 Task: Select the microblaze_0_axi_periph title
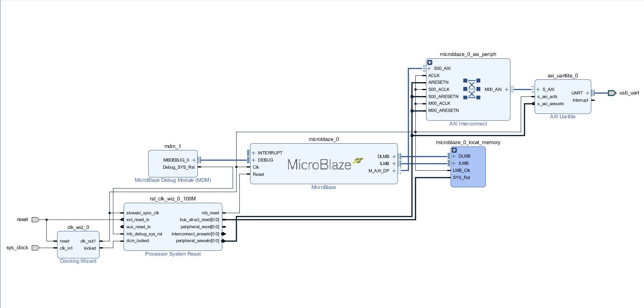click(468, 54)
